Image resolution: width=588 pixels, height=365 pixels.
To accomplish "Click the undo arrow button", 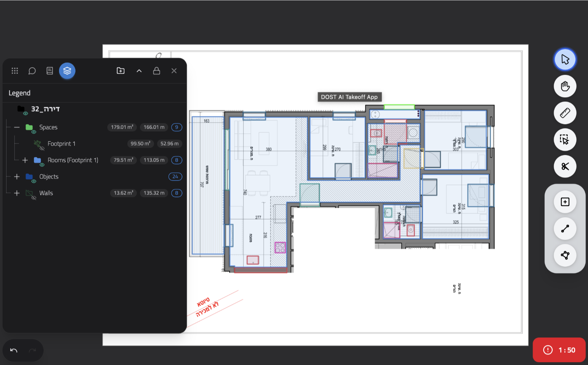I will click(14, 350).
